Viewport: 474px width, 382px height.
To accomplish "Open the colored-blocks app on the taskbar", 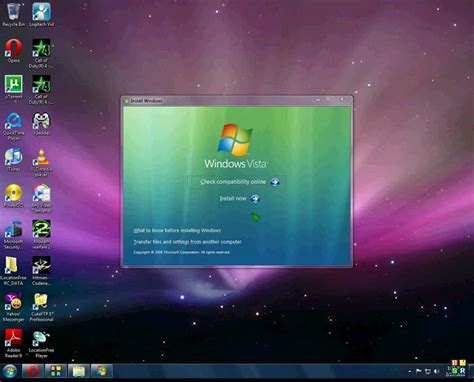I will (x=55, y=371).
